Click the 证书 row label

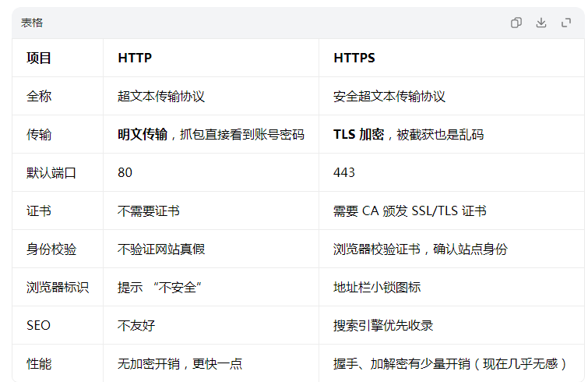coord(39,211)
